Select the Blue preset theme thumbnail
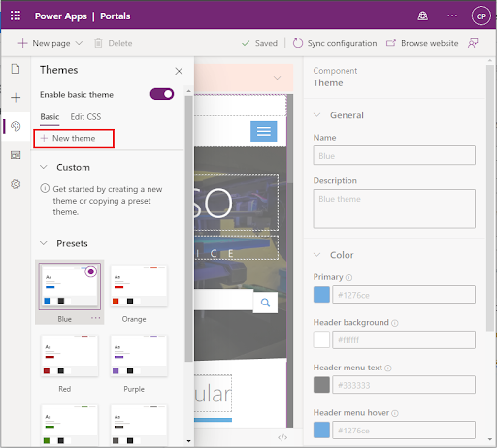The image size is (497, 448). click(x=70, y=286)
